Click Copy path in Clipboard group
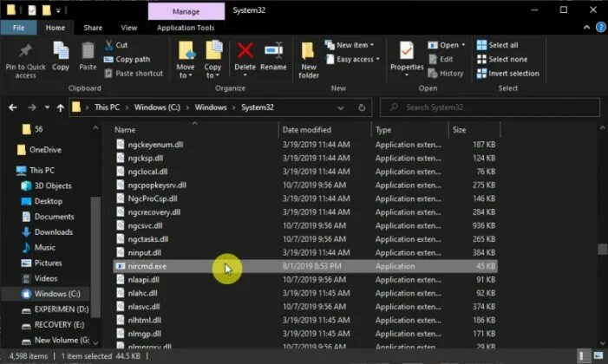This screenshot has height=364, width=608. coord(127,59)
